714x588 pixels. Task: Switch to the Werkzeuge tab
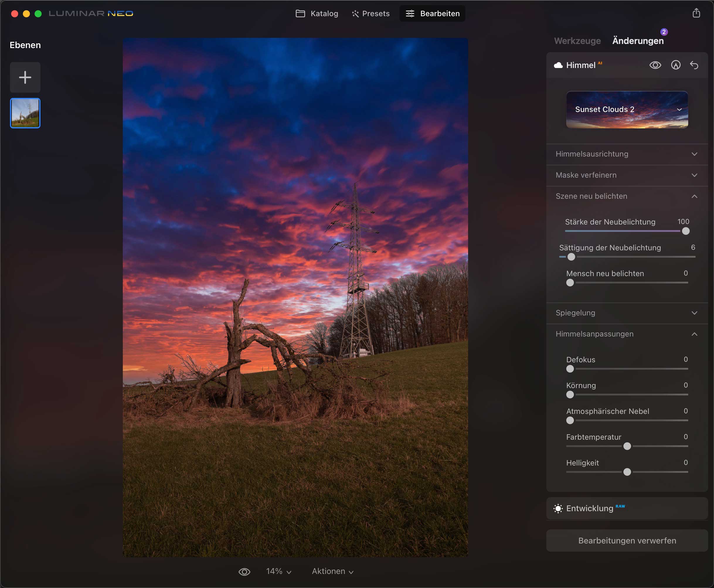[577, 41]
